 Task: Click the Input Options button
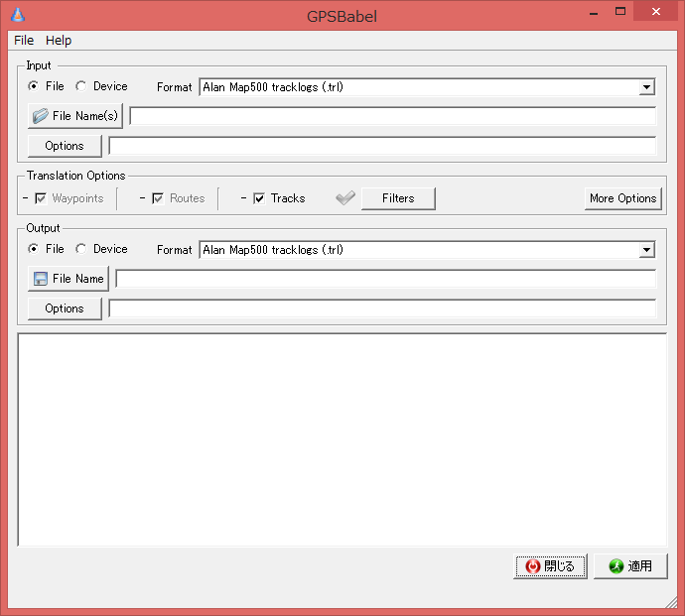pos(65,146)
